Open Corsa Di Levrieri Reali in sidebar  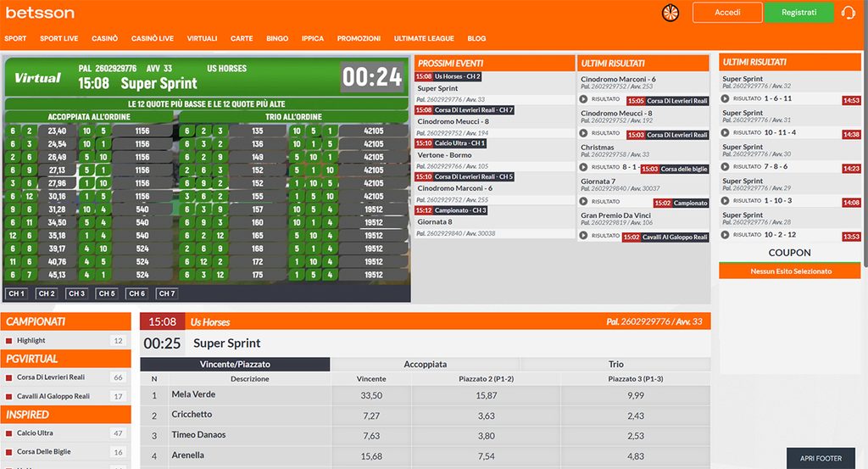pos(66,377)
